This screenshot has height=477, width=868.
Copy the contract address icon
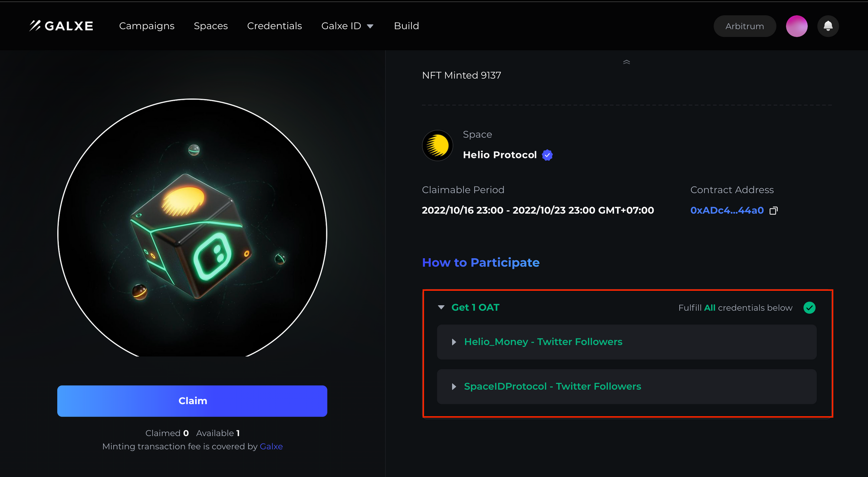[773, 211]
